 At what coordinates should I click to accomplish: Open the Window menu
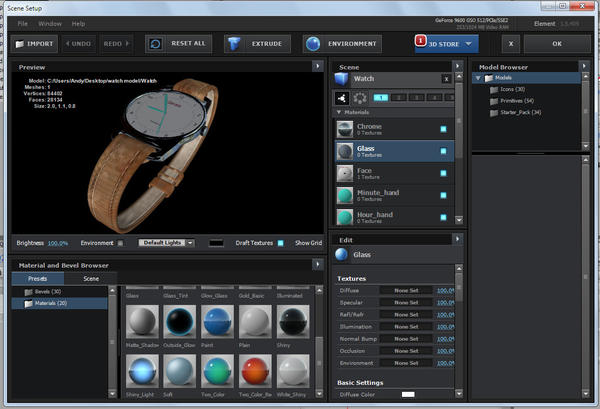[x=50, y=24]
